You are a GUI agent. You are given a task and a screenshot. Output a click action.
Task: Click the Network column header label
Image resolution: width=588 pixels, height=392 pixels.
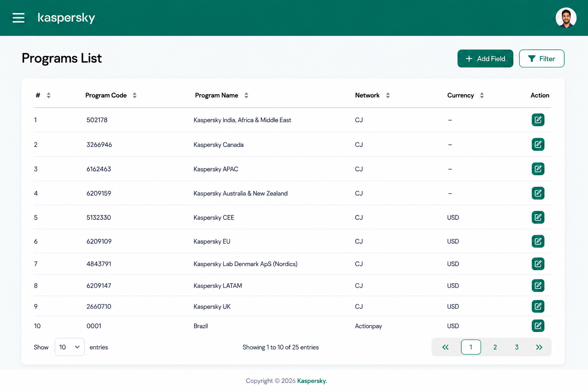[x=367, y=95]
